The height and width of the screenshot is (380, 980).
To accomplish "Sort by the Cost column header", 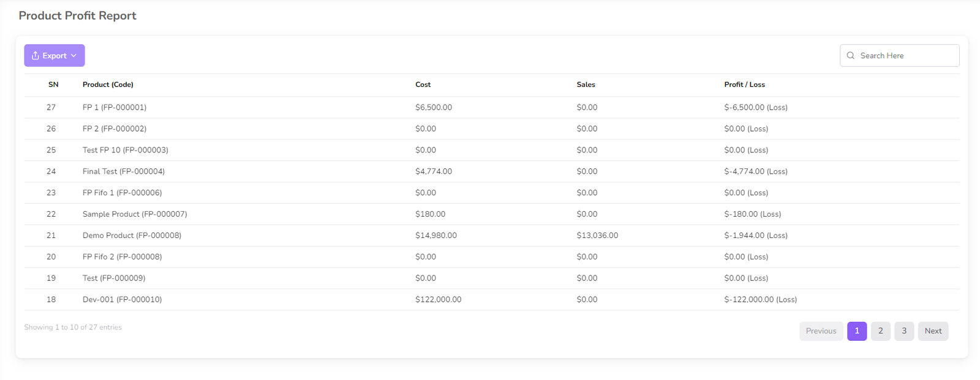I will [423, 84].
